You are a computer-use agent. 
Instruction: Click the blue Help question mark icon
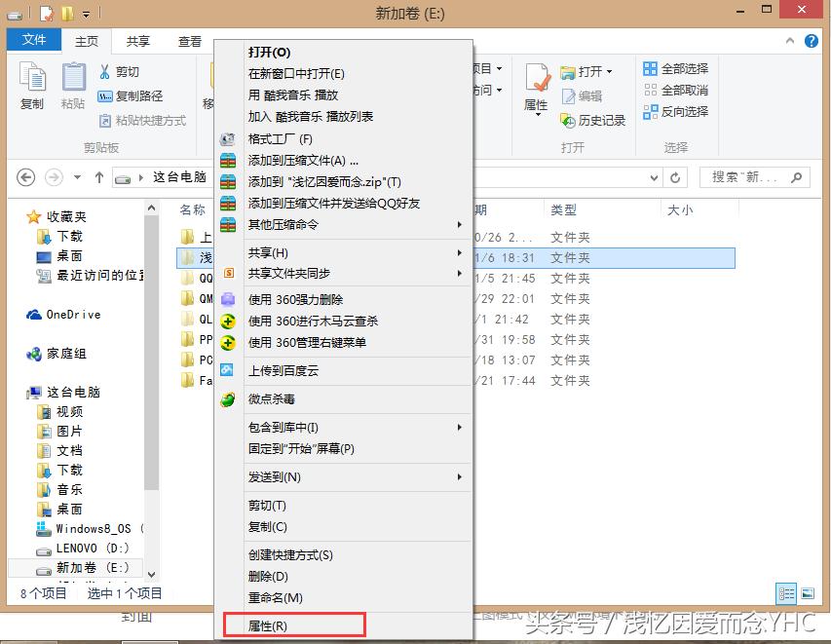click(x=812, y=40)
